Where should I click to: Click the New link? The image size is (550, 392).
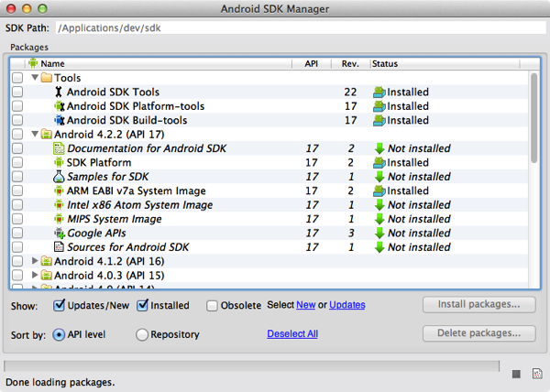[306, 305]
